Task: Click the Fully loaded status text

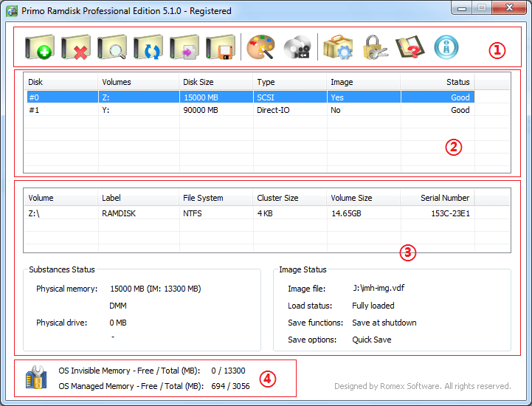Action: 373,306
